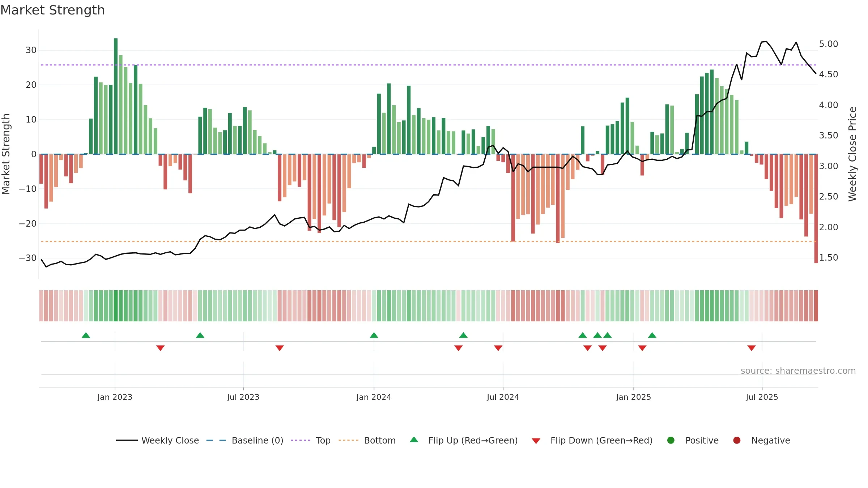The width and height of the screenshot is (868, 488).
Task: Click the 'Jan 2024' x-axis label
Action: (374, 397)
